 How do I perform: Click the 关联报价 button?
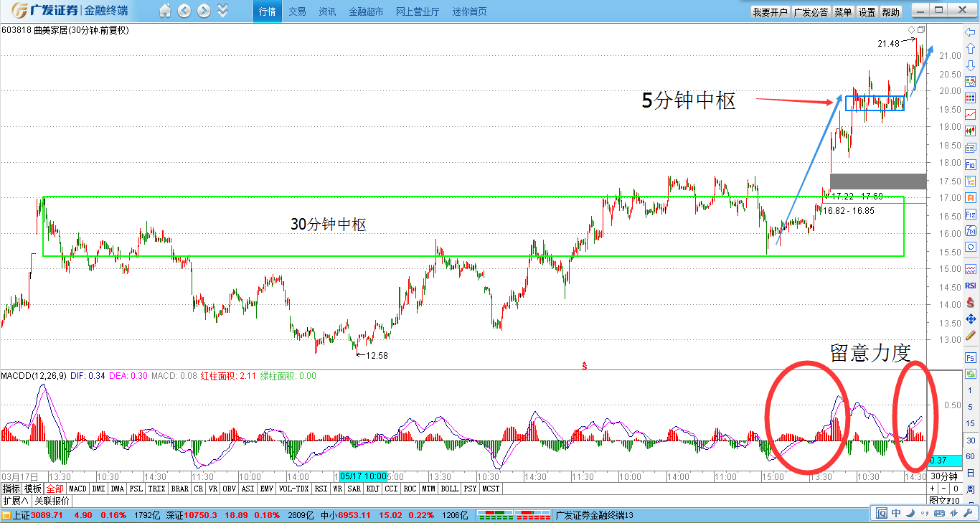click(52, 501)
